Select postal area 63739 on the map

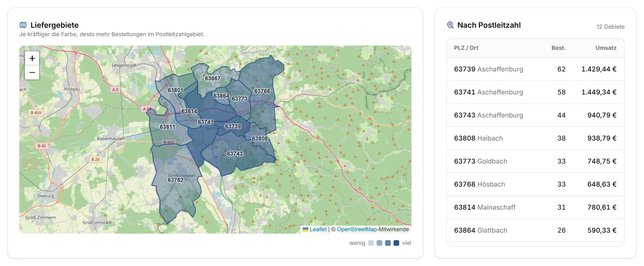(233, 126)
